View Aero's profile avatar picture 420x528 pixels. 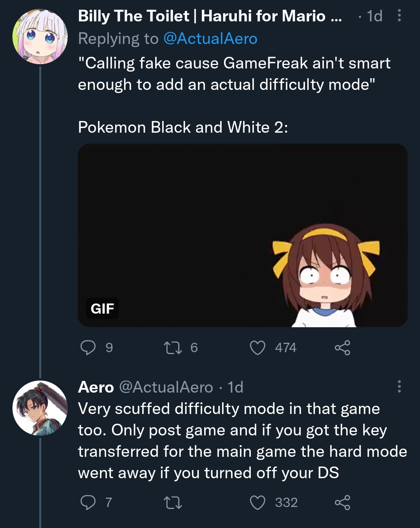40,408
